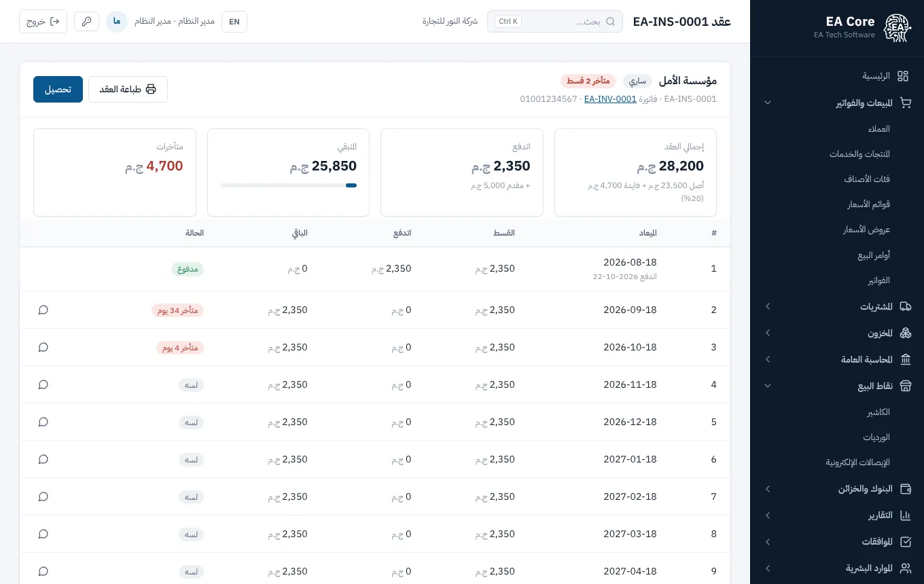The height and width of the screenshot is (584, 924).
Task: Click the key icon button in header
Action: 86,22
